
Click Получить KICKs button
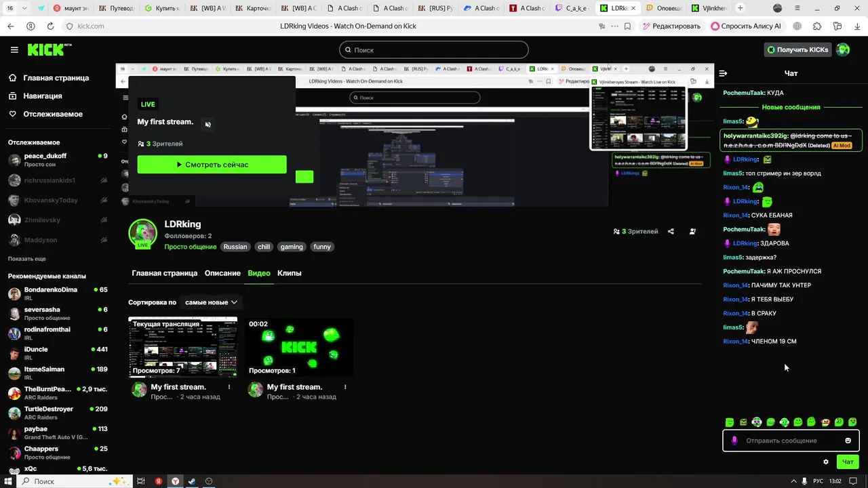click(x=797, y=49)
